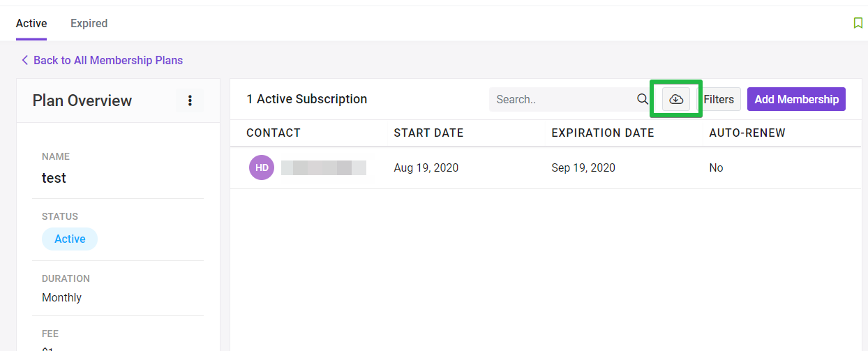Click the Add Membership button
Screen dimensions: 868x351
pyautogui.click(x=796, y=99)
